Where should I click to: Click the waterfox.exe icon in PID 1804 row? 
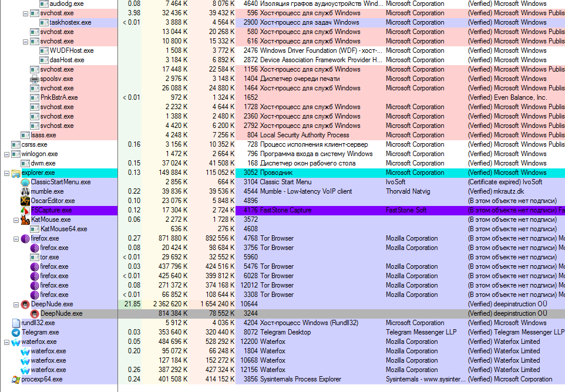[25, 351]
